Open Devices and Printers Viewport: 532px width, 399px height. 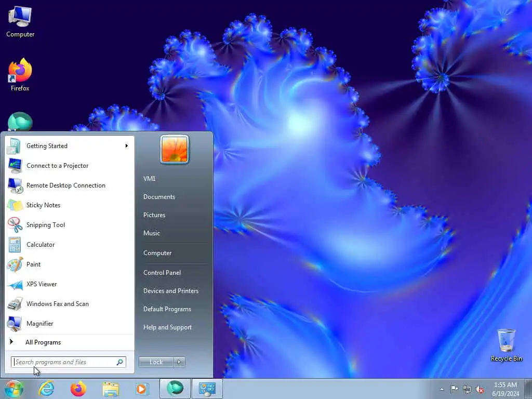pos(171,291)
